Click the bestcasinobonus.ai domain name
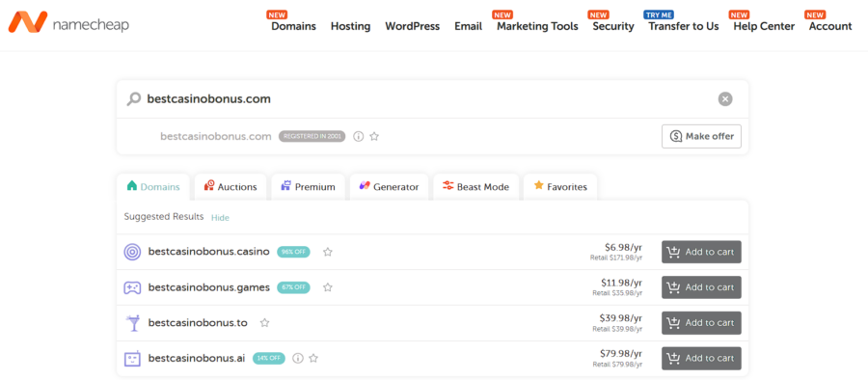The image size is (868, 380). coord(197,359)
